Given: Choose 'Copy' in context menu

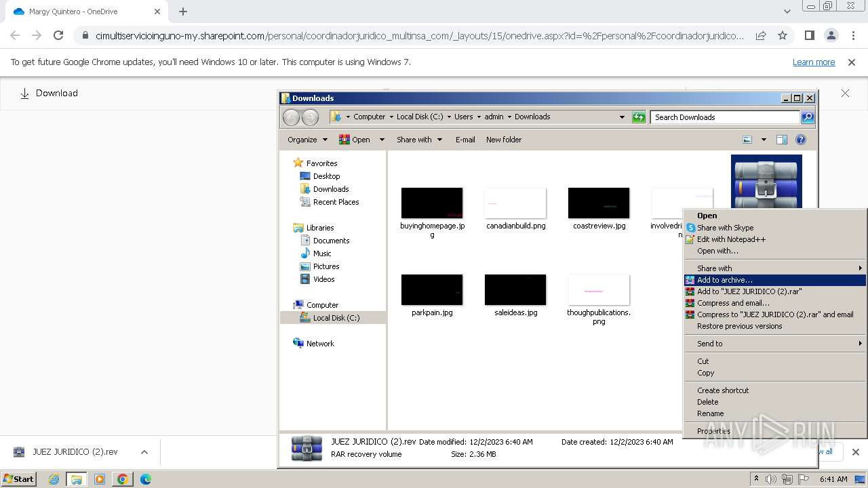Looking at the screenshot, I should (x=774, y=373).
